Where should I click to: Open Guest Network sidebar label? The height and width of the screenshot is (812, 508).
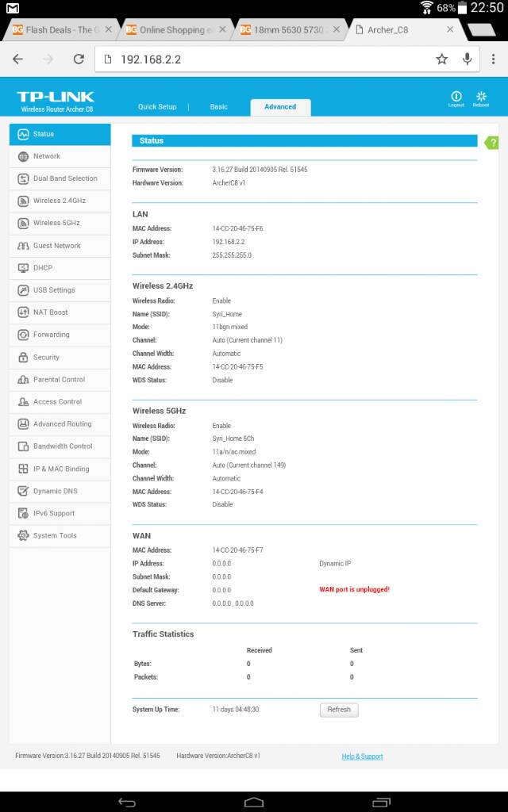tap(56, 246)
